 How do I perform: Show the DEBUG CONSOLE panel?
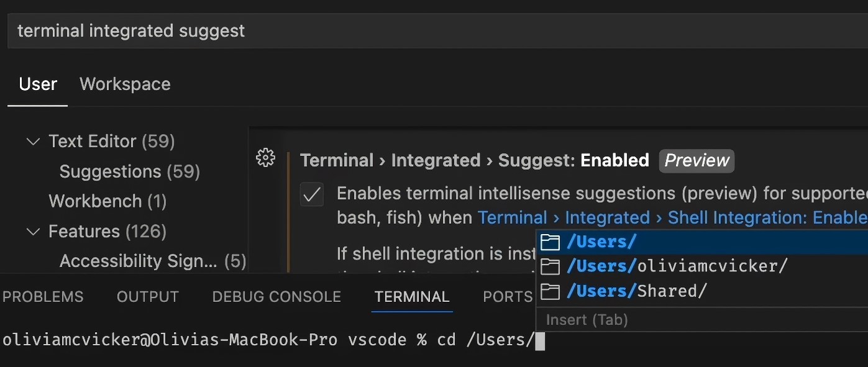(x=276, y=297)
